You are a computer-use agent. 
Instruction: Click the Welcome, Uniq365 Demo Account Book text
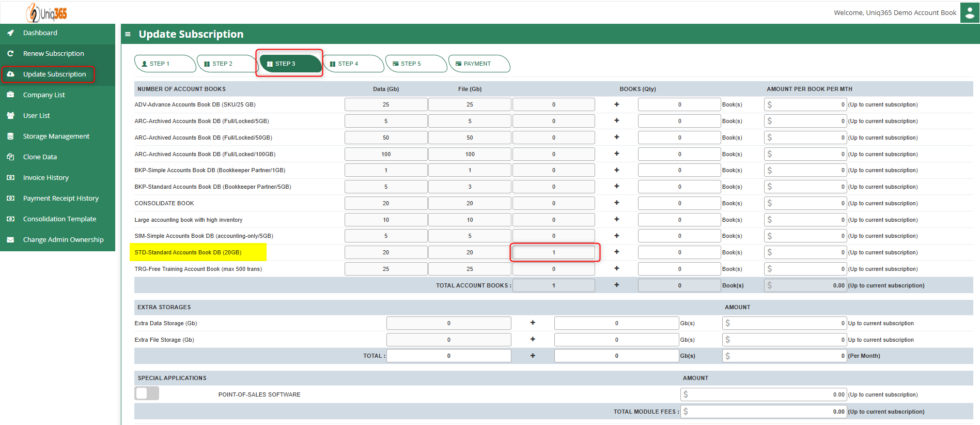pos(895,12)
